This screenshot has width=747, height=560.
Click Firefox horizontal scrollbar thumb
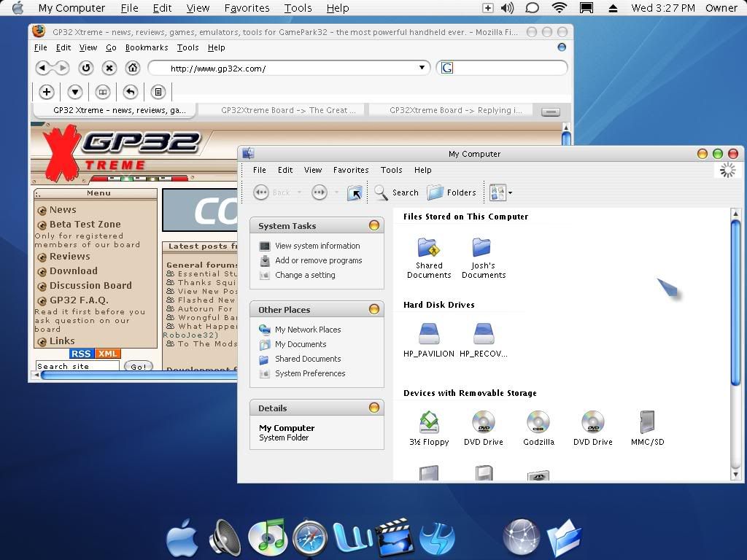point(139,376)
